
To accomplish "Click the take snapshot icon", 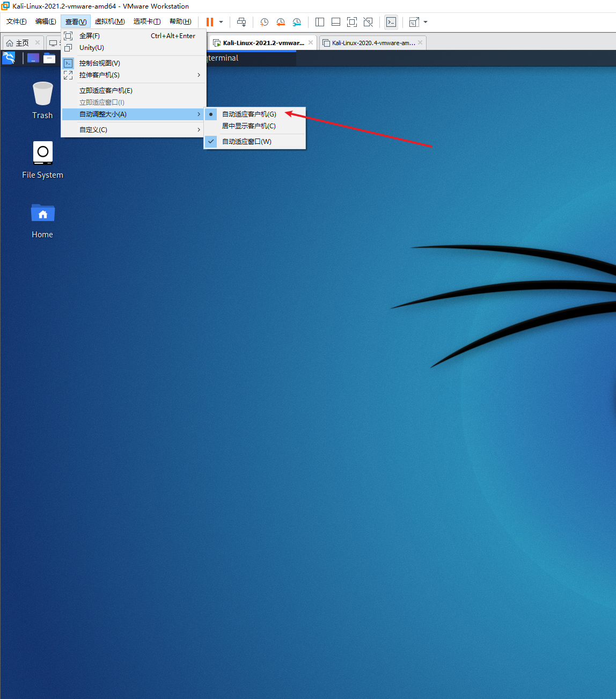I will tap(265, 22).
